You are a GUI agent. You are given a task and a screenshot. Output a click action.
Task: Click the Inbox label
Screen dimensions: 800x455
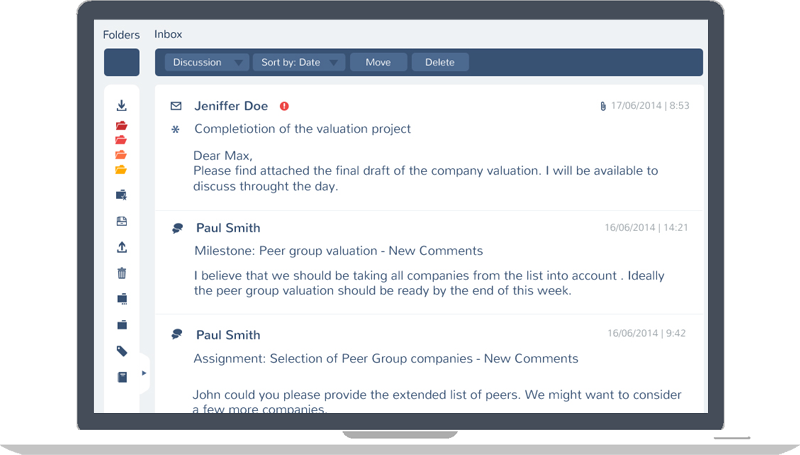(168, 35)
